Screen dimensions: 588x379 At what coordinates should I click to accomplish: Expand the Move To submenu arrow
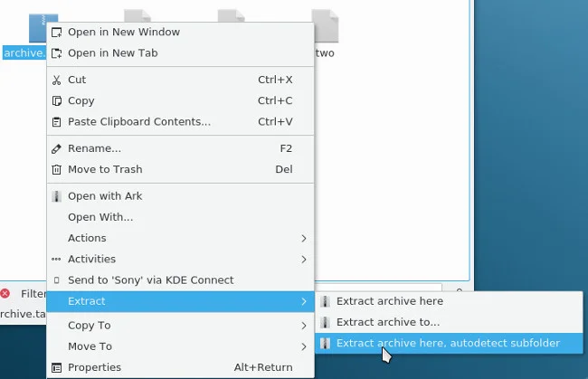coord(303,346)
